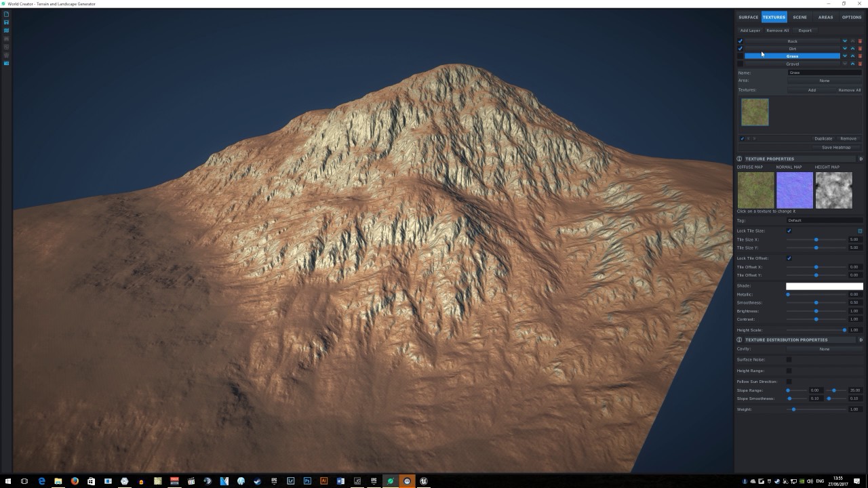Click the Save Heatmap button

(836, 147)
